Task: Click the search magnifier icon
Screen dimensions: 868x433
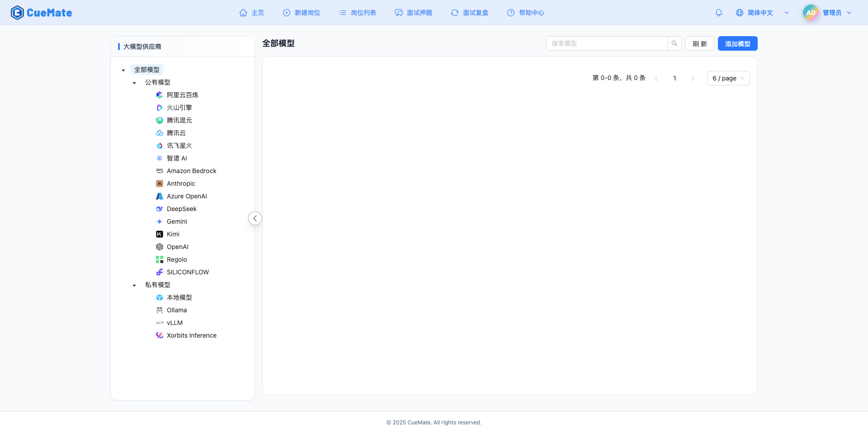Action: (x=674, y=43)
